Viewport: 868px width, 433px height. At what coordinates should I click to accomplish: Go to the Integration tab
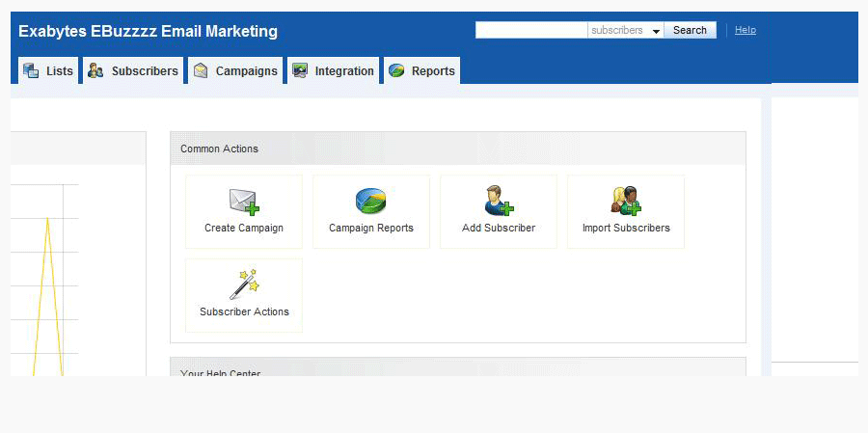[x=344, y=71]
